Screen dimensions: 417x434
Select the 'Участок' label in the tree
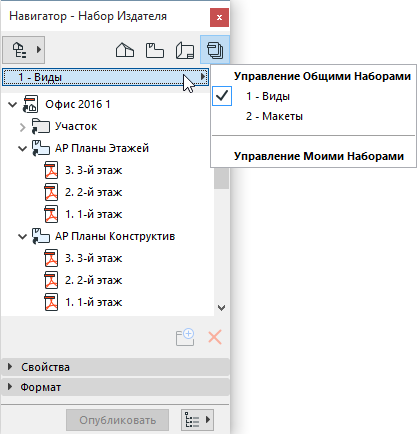pos(76,126)
